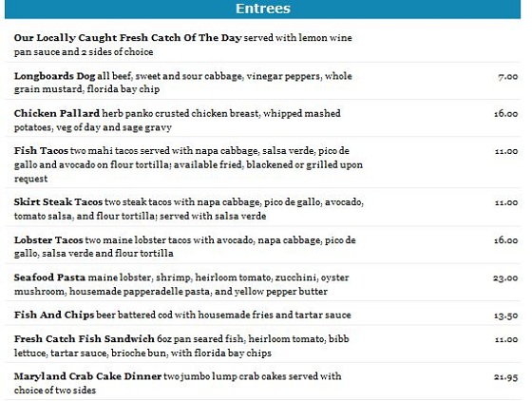The image size is (532, 401).
Task: Select Fish And Chips entry
Action: (x=54, y=315)
